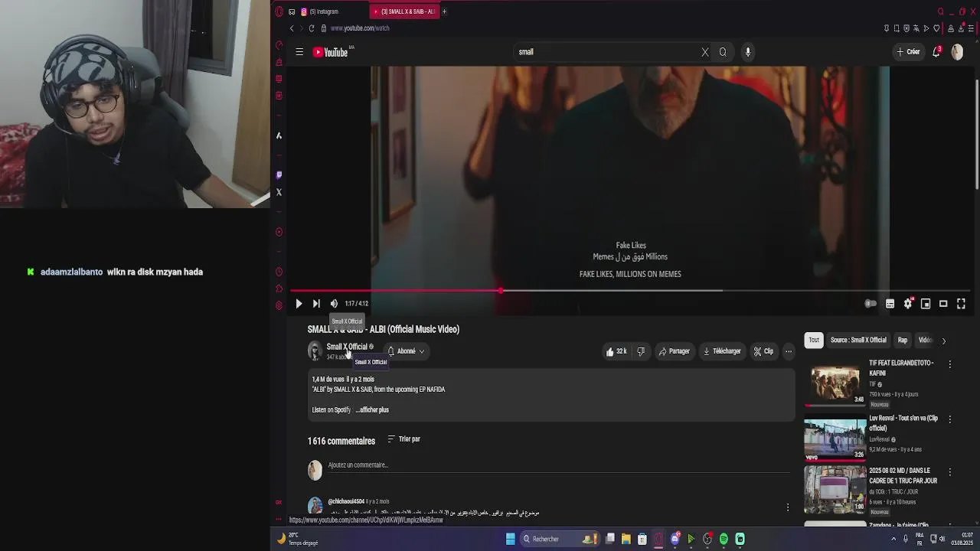This screenshot has height=551, width=980.
Task: Click the Partager button
Action: coord(675,351)
